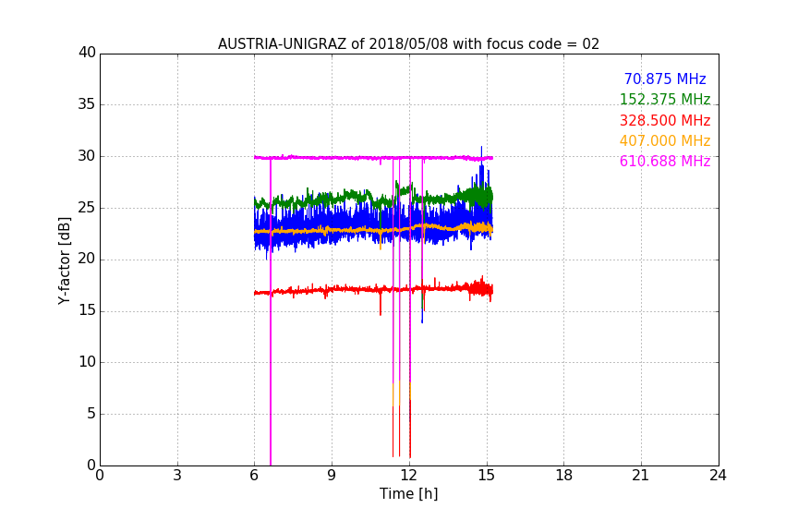
Task: Select the 610.688 MHz legend label
Action: point(665,162)
